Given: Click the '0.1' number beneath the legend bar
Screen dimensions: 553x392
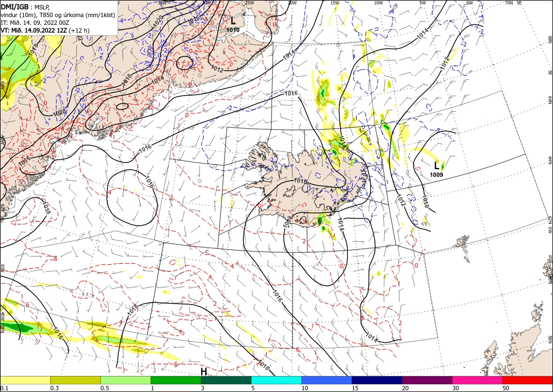Looking at the screenshot, I should [3, 388].
